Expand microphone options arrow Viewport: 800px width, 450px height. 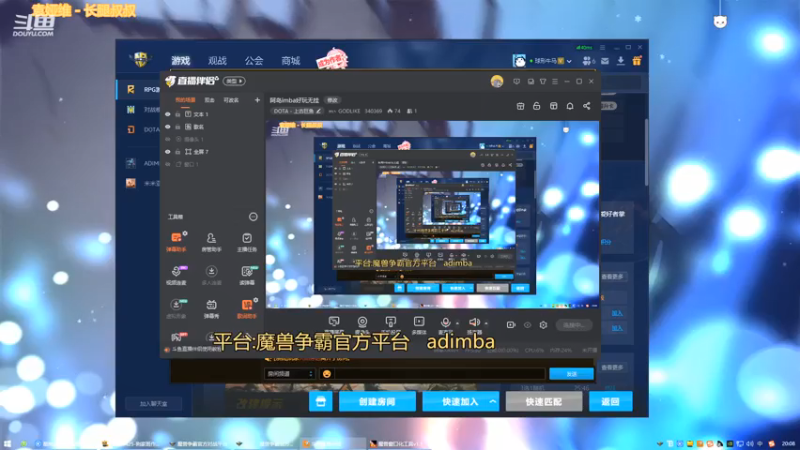[x=457, y=323]
